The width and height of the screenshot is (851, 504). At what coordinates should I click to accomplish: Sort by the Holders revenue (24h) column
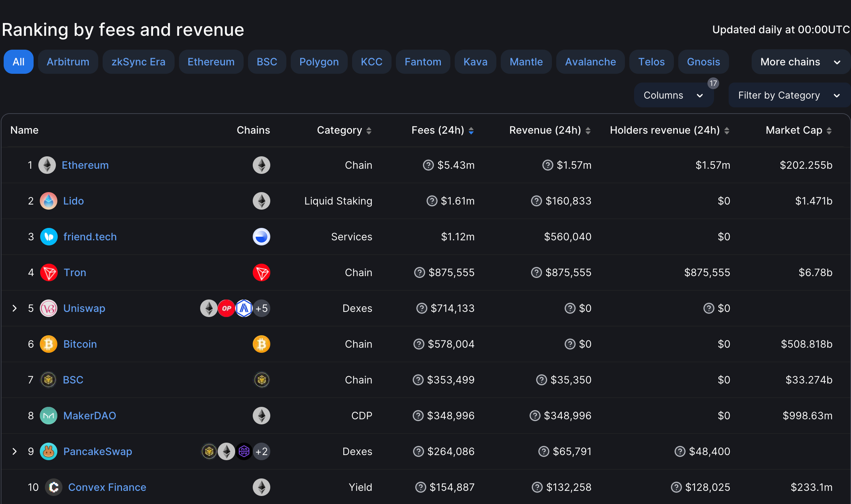point(670,130)
